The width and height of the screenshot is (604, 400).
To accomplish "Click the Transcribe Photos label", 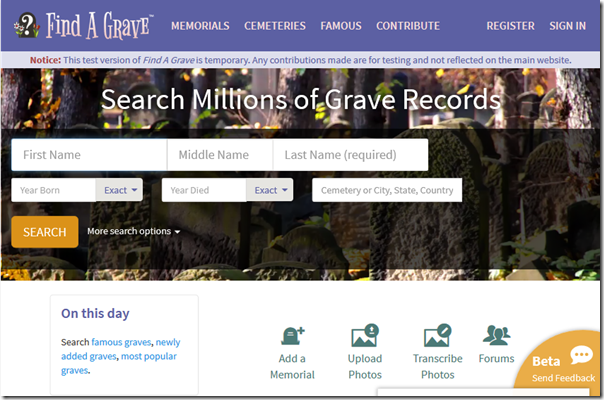I will pyautogui.click(x=438, y=366).
